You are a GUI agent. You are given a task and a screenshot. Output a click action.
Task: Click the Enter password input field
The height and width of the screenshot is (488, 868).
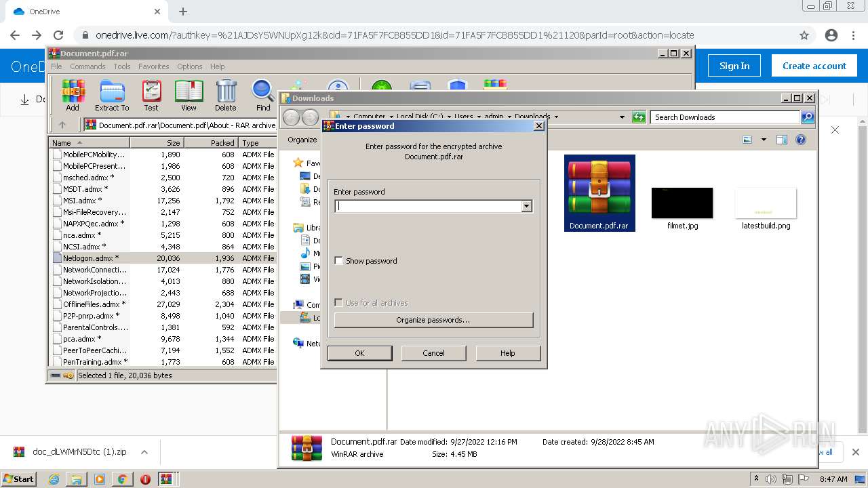tap(428, 207)
